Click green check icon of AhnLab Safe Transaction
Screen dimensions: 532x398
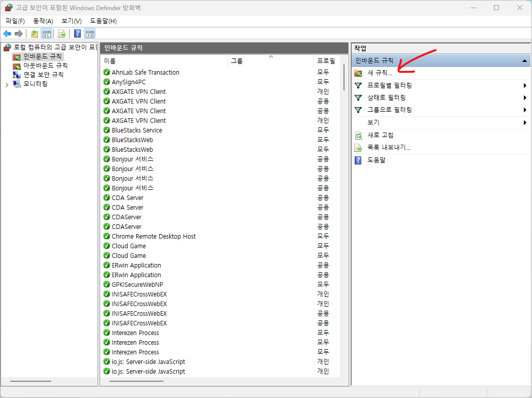click(107, 72)
